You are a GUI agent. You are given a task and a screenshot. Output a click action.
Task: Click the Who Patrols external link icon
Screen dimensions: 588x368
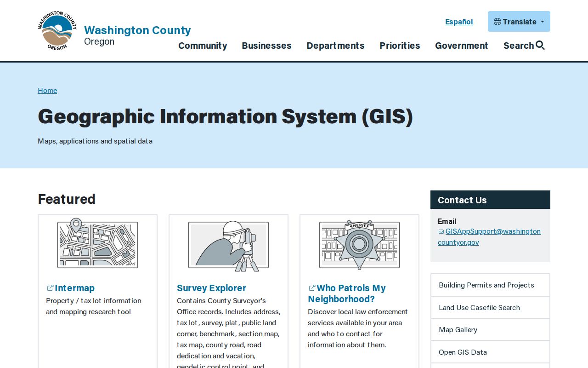click(312, 288)
